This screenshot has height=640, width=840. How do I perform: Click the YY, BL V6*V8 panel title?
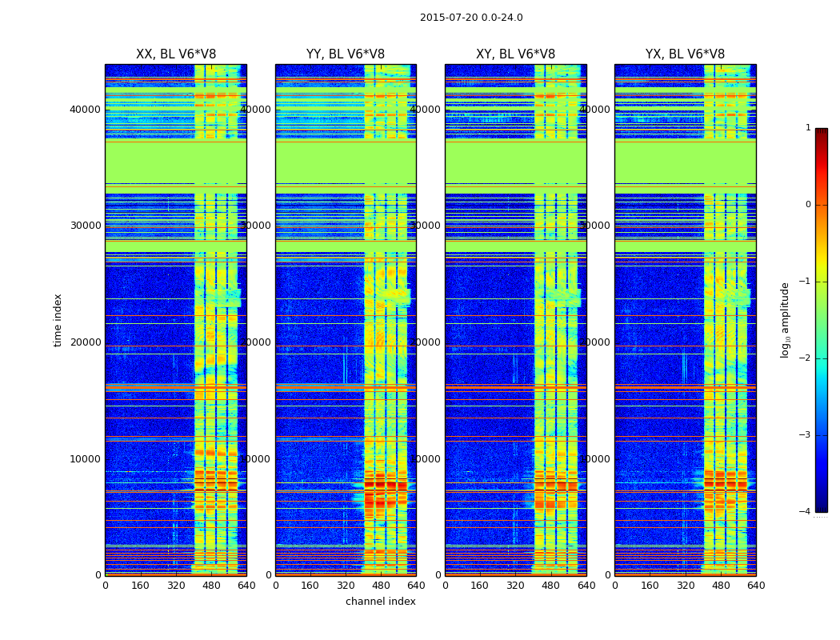click(346, 54)
